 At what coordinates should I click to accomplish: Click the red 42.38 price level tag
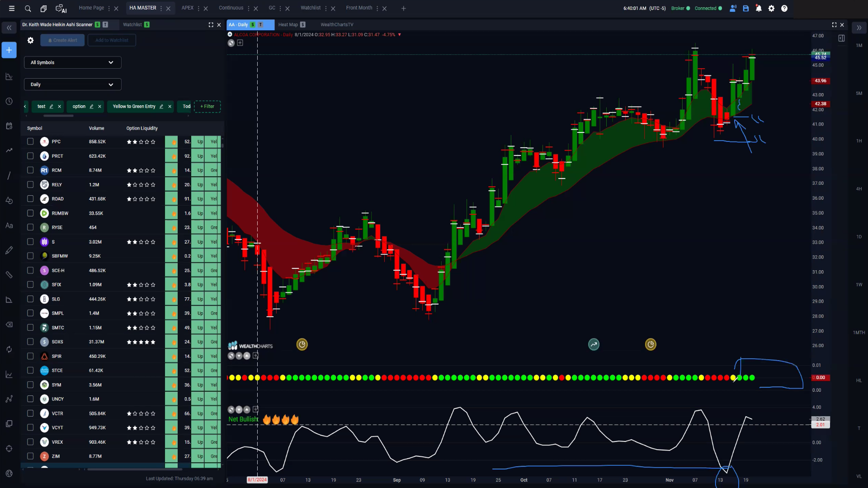point(821,104)
